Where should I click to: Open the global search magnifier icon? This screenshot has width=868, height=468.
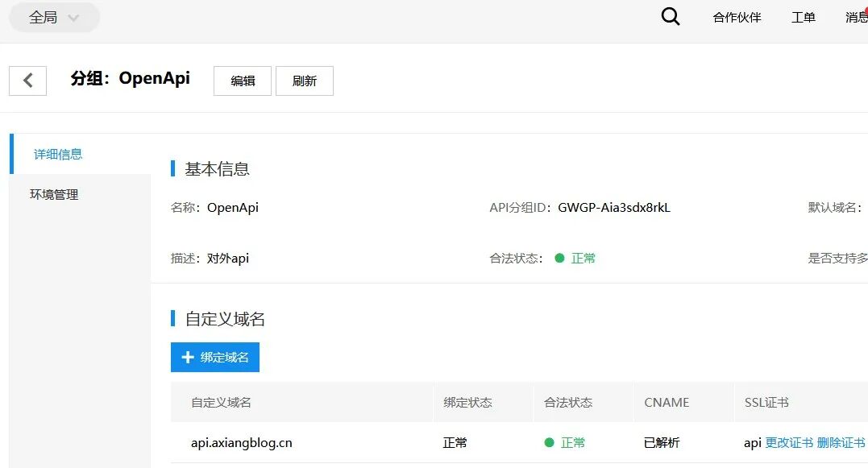pos(670,16)
